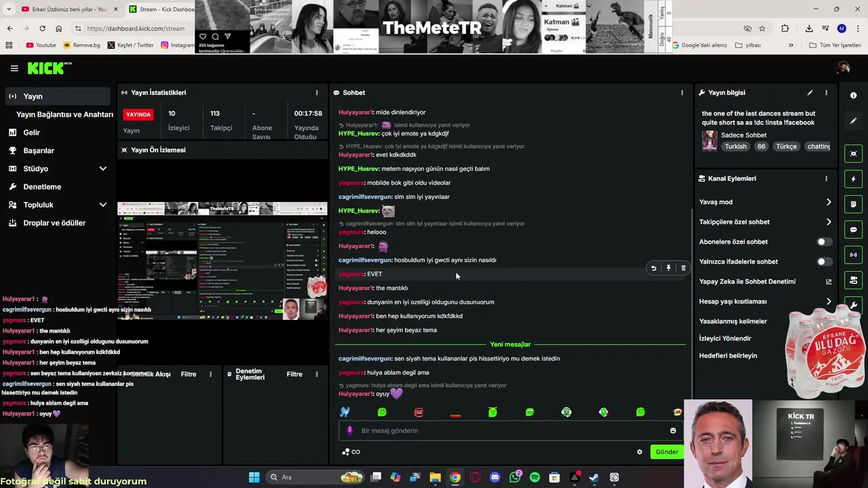The width and height of the screenshot is (868, 488).
Task: Open Steam from the taskbar
Action: click(594, 477)
